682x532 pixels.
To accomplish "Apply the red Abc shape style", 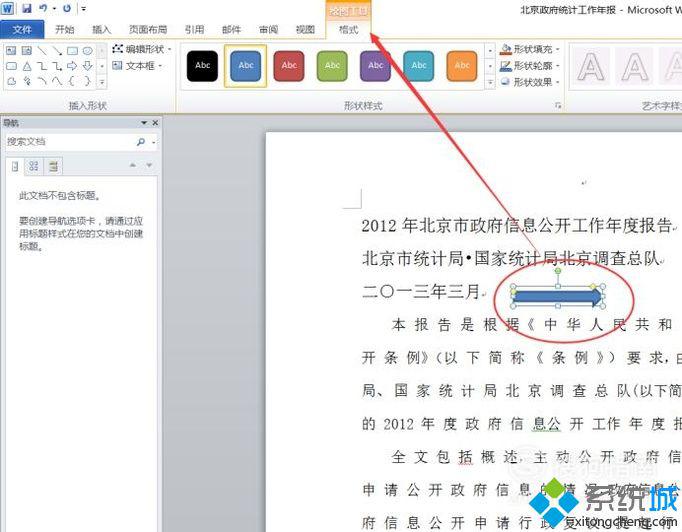I will click(x=289, y=66).
